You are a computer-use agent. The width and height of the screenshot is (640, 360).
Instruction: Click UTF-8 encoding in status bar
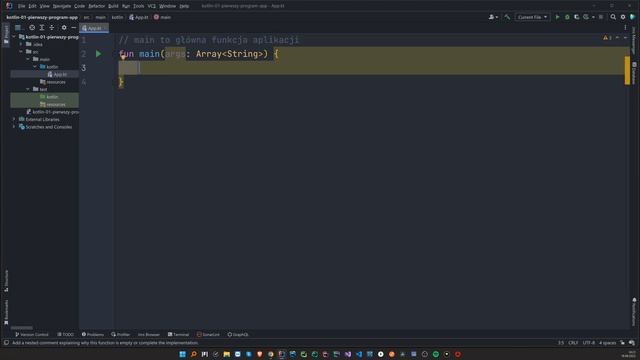589,343
